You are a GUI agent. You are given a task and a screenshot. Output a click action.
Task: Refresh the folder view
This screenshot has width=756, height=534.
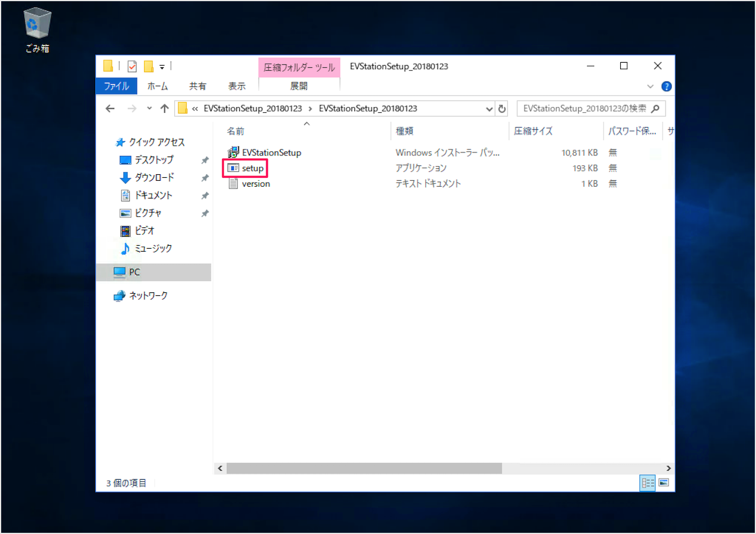pos(502,109)
